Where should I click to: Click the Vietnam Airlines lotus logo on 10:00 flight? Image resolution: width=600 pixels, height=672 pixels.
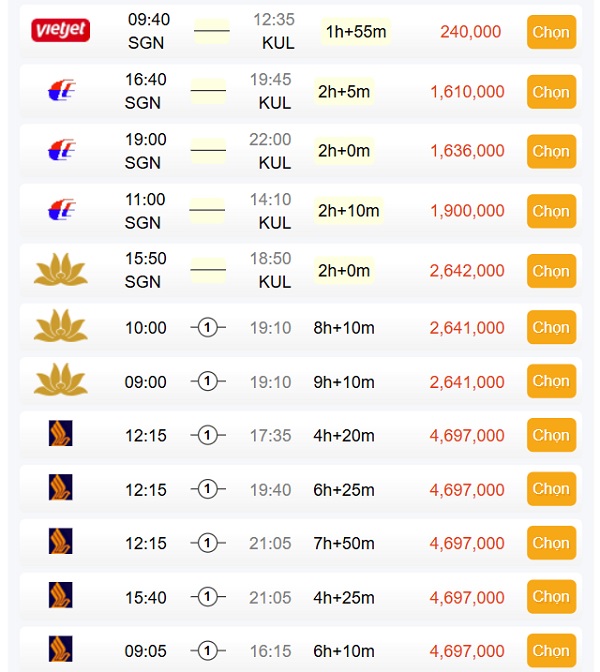coord(61,327)
